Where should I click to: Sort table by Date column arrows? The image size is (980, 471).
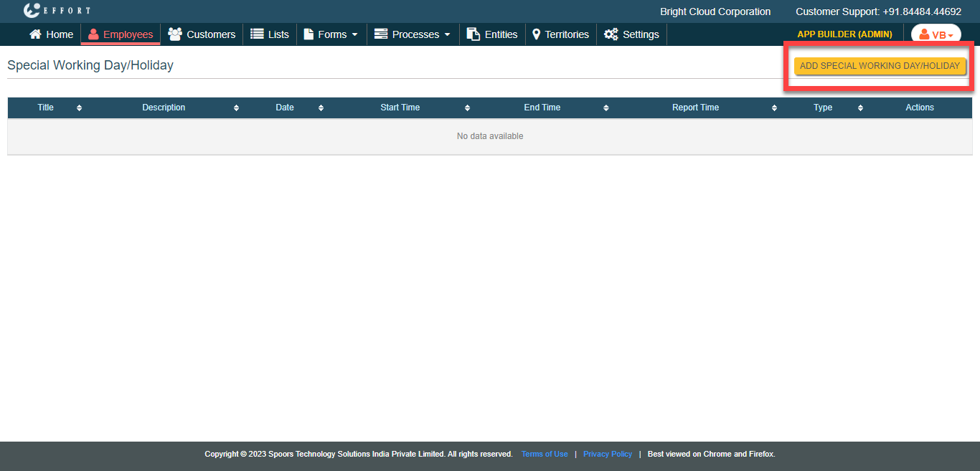(x=321, y=108)
